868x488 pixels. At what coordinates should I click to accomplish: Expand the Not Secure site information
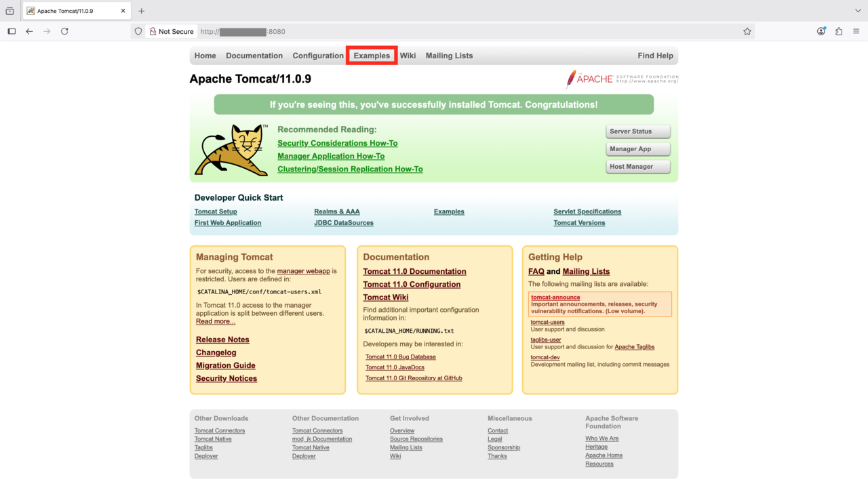click(x=171, y=31)
